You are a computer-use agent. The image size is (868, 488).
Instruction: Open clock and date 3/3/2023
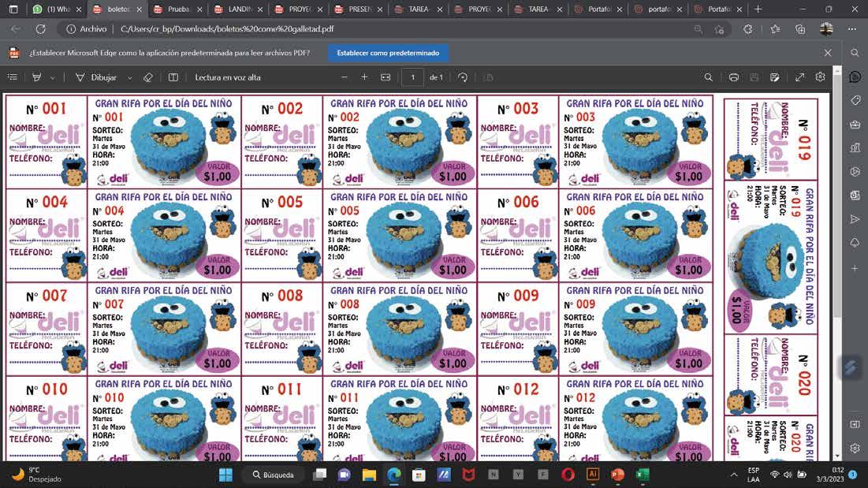click(x=830, y=475)
